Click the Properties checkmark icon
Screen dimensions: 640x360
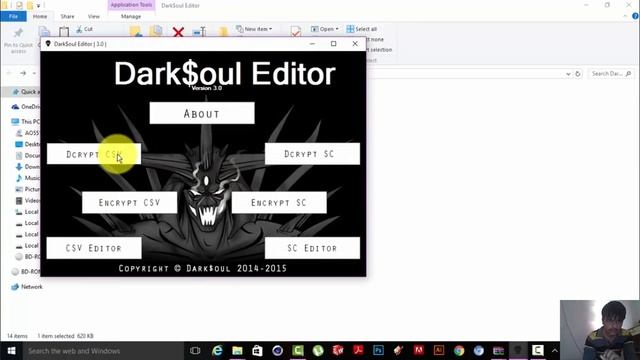tap(296, 31)
